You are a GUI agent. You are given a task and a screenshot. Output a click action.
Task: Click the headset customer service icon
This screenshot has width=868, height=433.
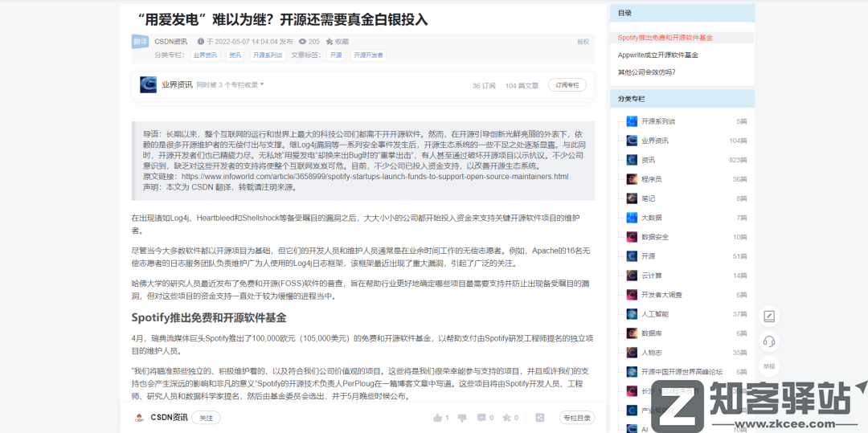pos(768,341)
